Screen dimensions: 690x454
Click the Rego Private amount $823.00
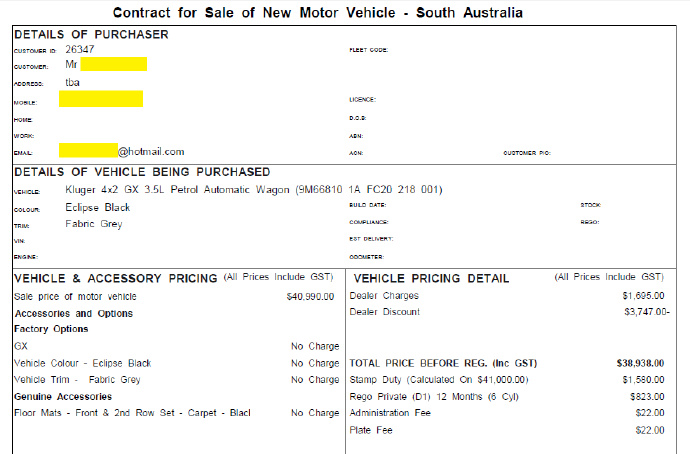pyautogui.click(x=647, y=397)
